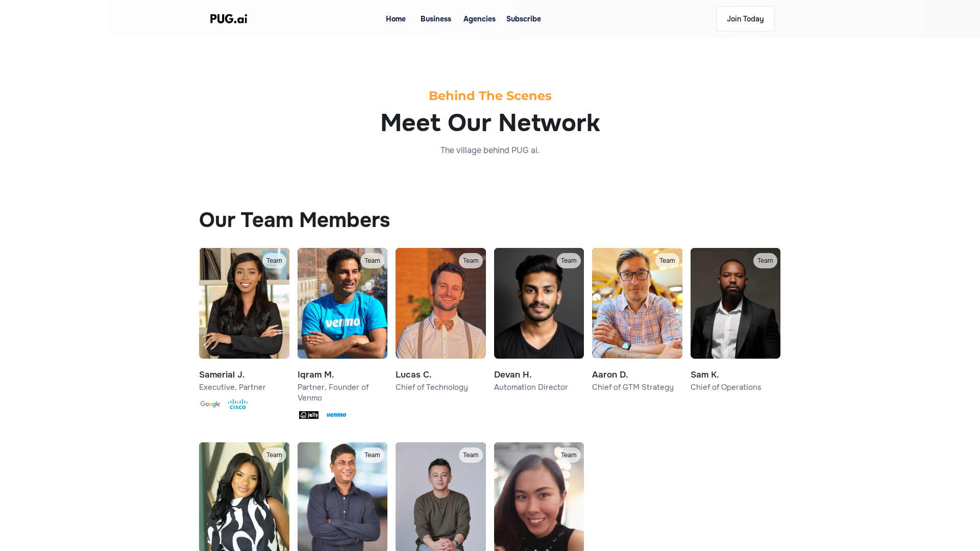Click the Cisco logo under Samerial J.

coord(238,404)
